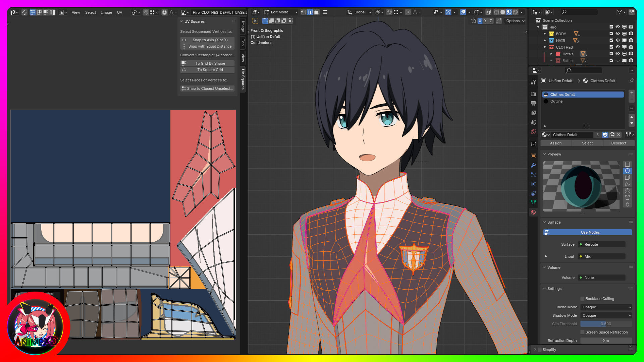
Task: Switch viewport to solid shading
Action: click(x=503, y=12)
